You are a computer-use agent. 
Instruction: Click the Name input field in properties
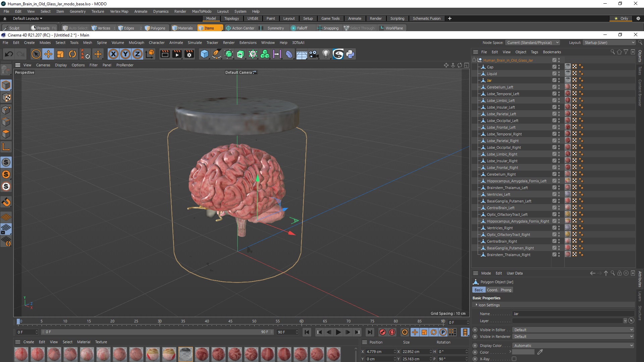tap(572, 313)
